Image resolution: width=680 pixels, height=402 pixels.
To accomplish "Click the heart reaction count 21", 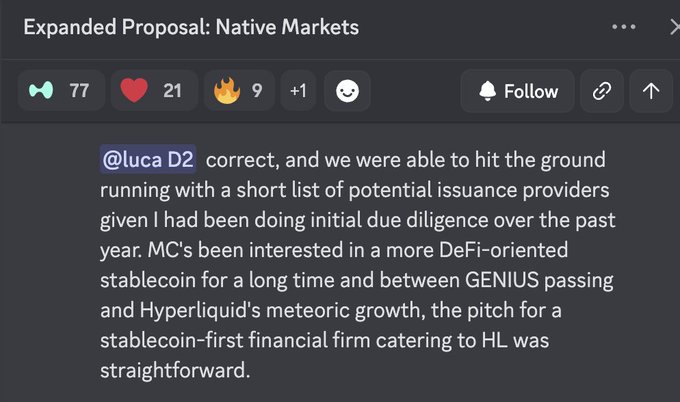I will pyautogui.click(x=172, y=91).
